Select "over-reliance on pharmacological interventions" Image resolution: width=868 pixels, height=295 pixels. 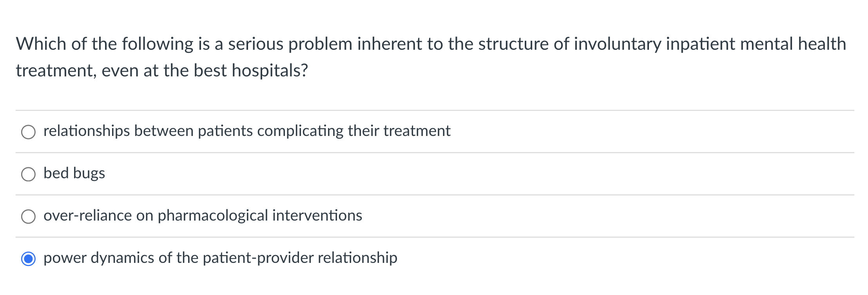point(28,216)
